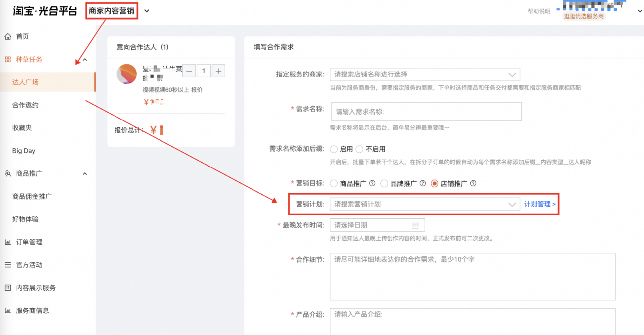Click the 最晚发布时间 date picker field

377,225
